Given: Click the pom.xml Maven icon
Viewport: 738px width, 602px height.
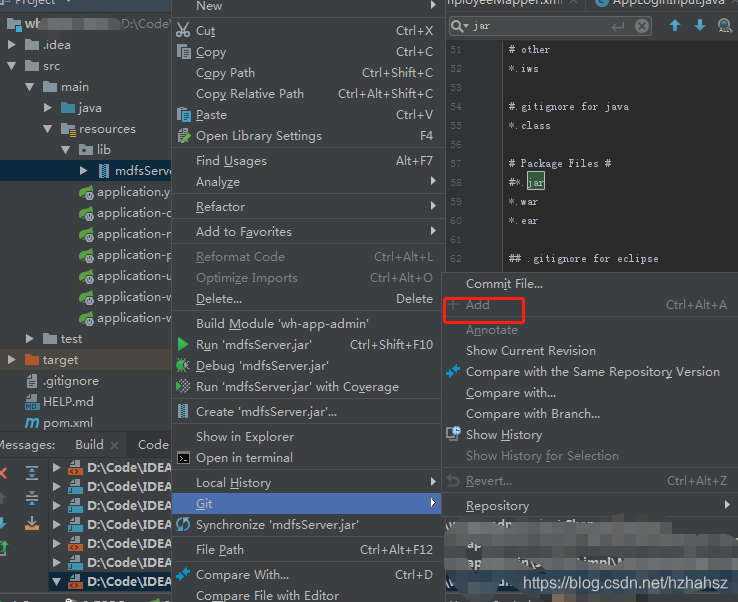Looking at the screenshot, I should [x=32, y=423].
